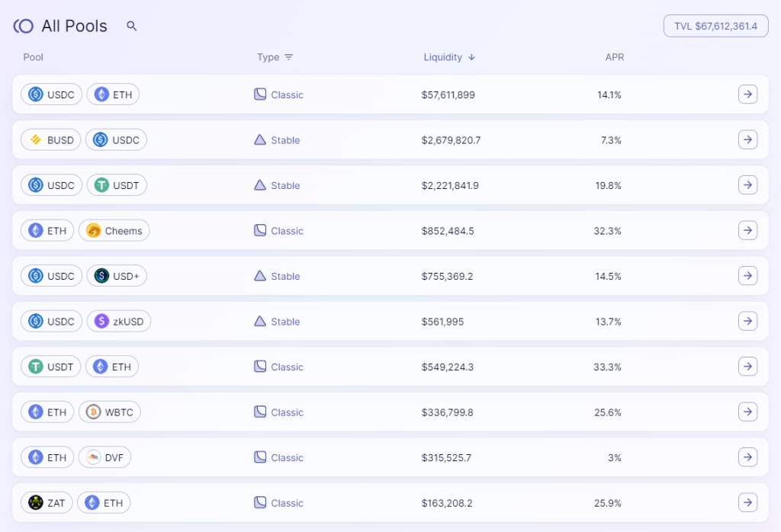Sort by Liquidity using the down arrow
The image size is (781, 532).
pyautogui.click(x=471, y=57)
